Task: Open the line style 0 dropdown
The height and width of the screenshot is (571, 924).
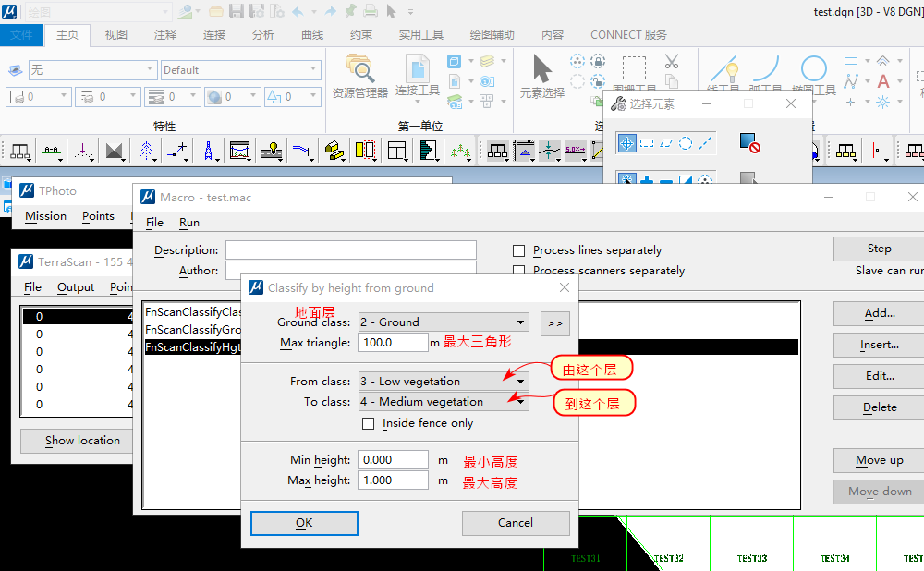Action: click(108, 97)
